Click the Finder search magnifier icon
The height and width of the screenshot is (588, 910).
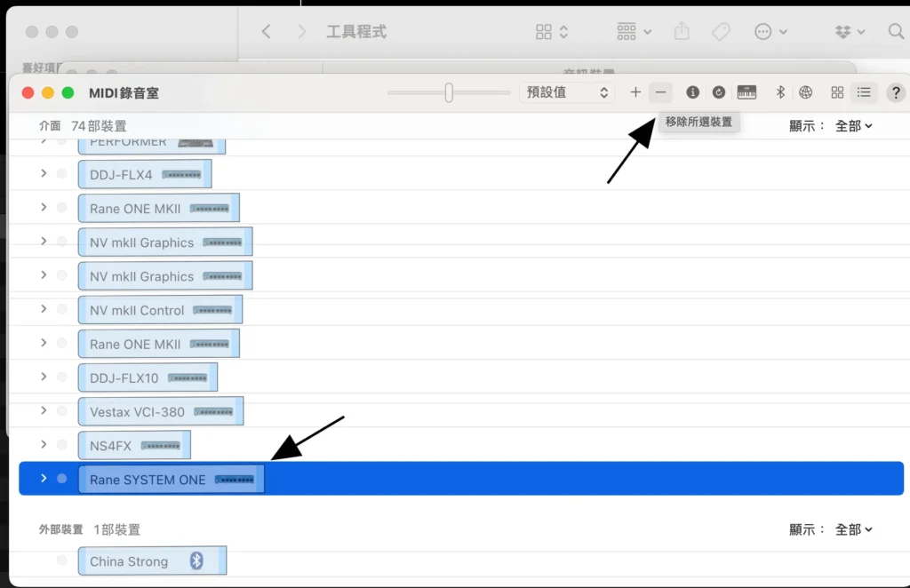896,32
